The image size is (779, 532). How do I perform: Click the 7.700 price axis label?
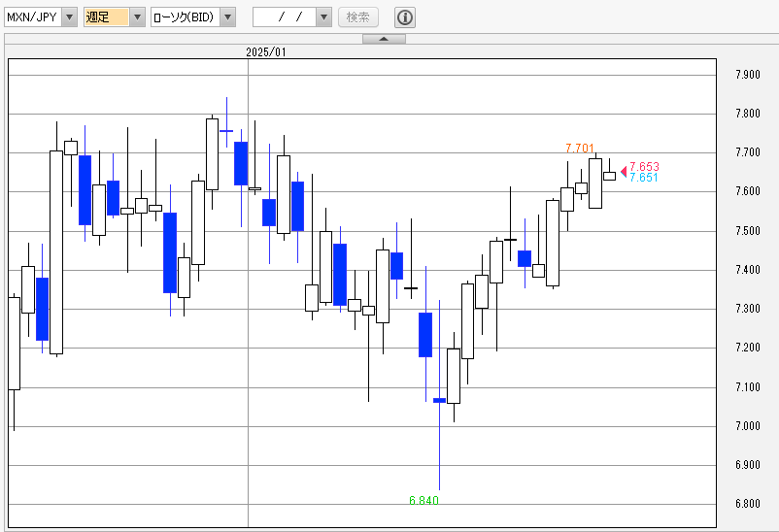tap(748, 152)
